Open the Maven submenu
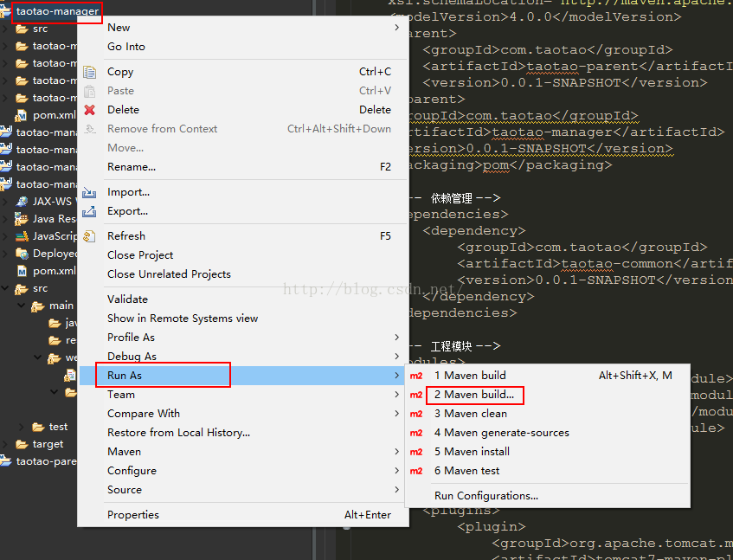 coord(243,452)
